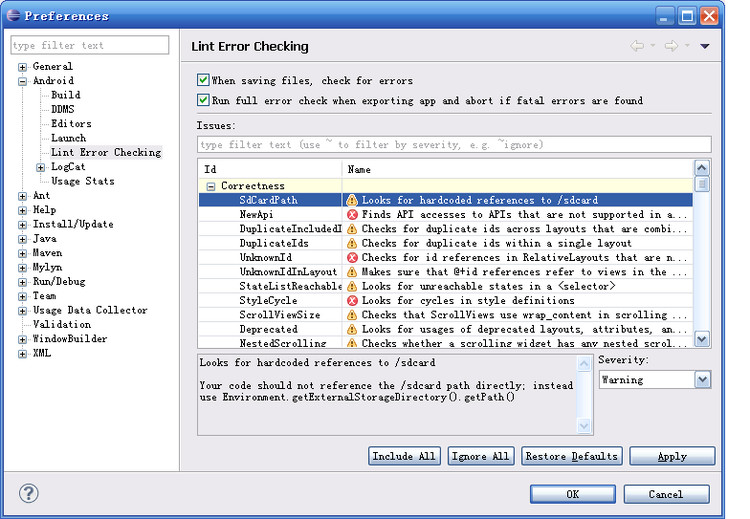Click the Apply button

(x=672, y=456)
